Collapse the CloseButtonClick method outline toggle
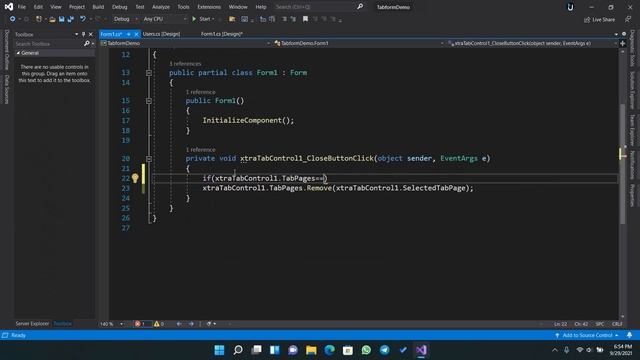Image resolution: width=640 pixels, height=360 pixels. tap(149, 158)
